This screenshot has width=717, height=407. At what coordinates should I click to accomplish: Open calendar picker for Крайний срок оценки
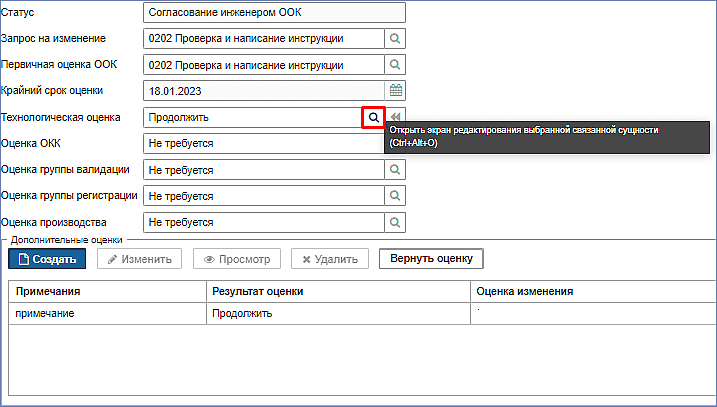tap(395, 91)
